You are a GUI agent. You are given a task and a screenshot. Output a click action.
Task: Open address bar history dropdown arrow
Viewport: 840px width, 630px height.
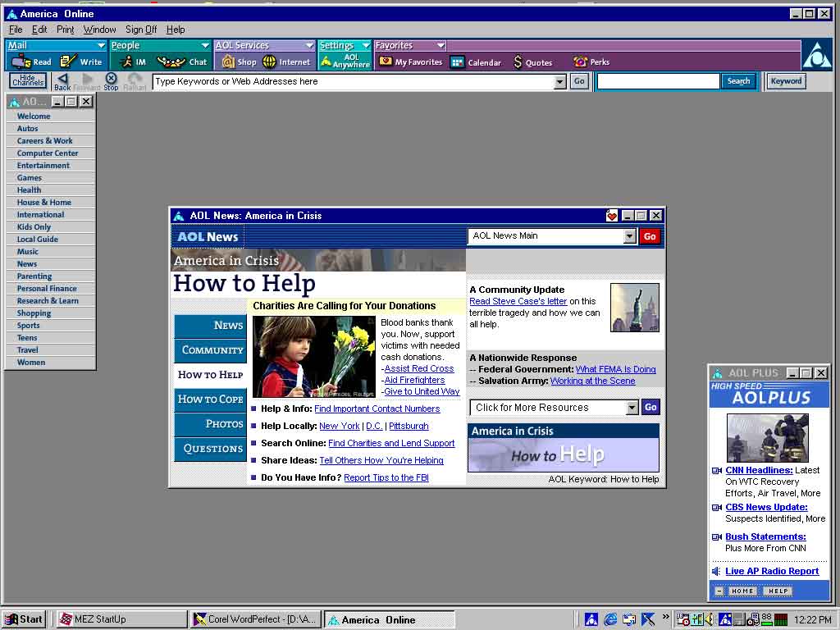click(559, 81)
